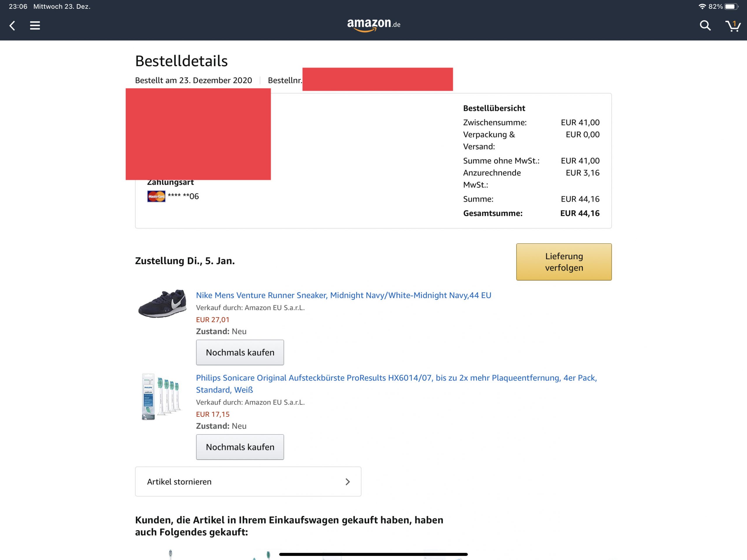Open the shopping cart

pyautogui.click(x=732, y=26)
